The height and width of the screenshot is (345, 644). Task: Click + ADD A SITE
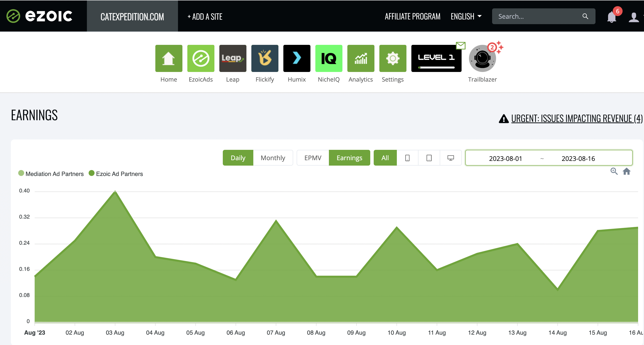pyautogui.click(x=205, y=17)
